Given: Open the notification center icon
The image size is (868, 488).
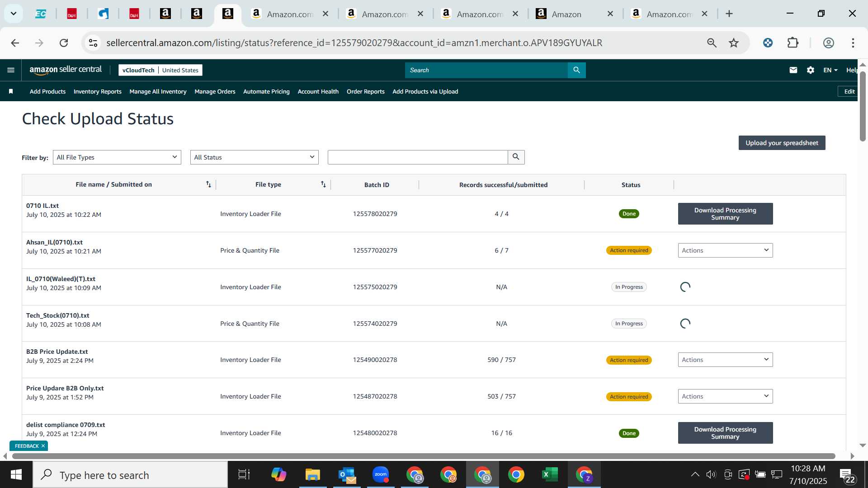Looking at the screenshot, I should (848, 476).
